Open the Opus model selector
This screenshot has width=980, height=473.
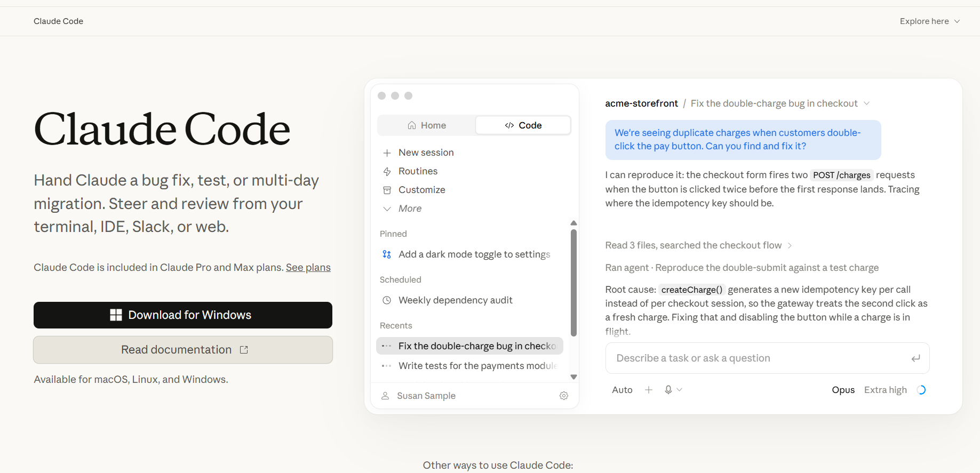pos(843,390)
